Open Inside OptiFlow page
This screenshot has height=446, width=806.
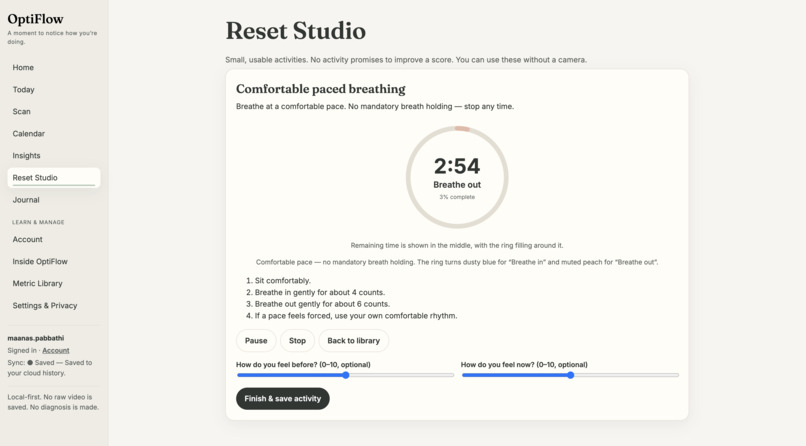pyautogui.click(x=53, y=262)
